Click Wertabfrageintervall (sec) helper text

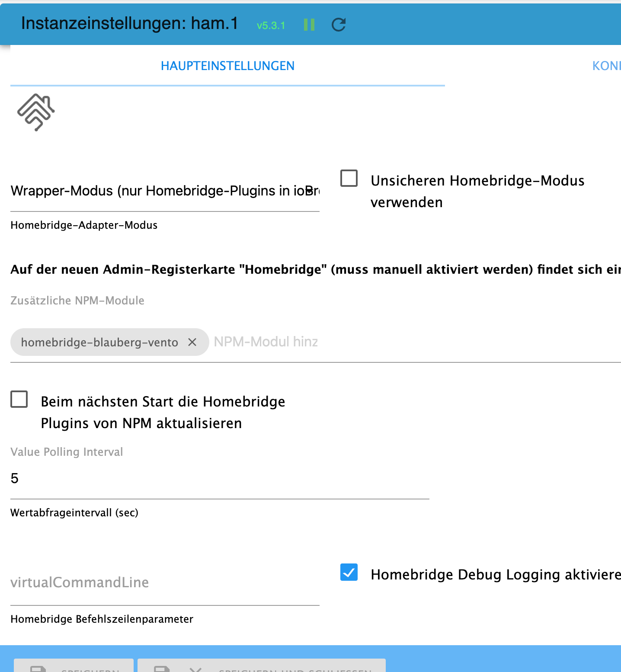(74, 513)
